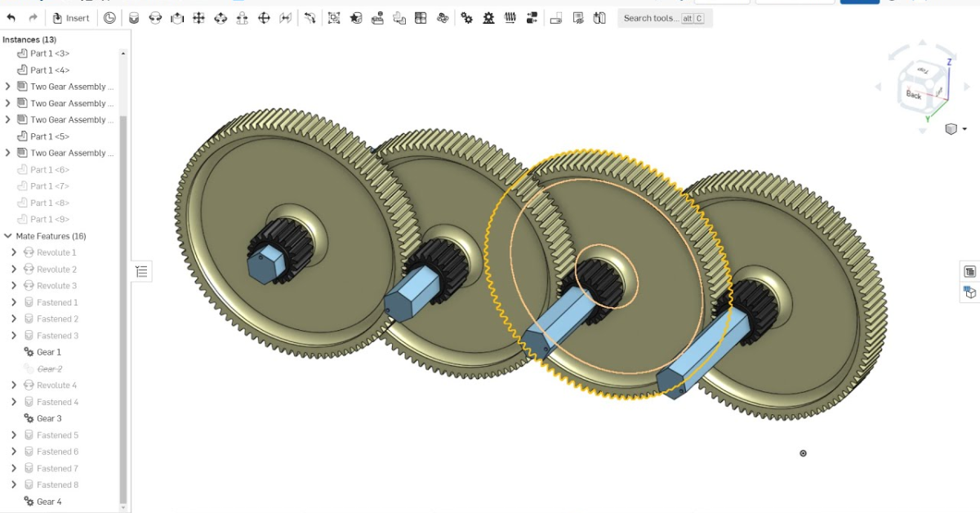980x513 pixels.
Task: Select the Rack and pinion relation tool
Action: tap(488, 18)
